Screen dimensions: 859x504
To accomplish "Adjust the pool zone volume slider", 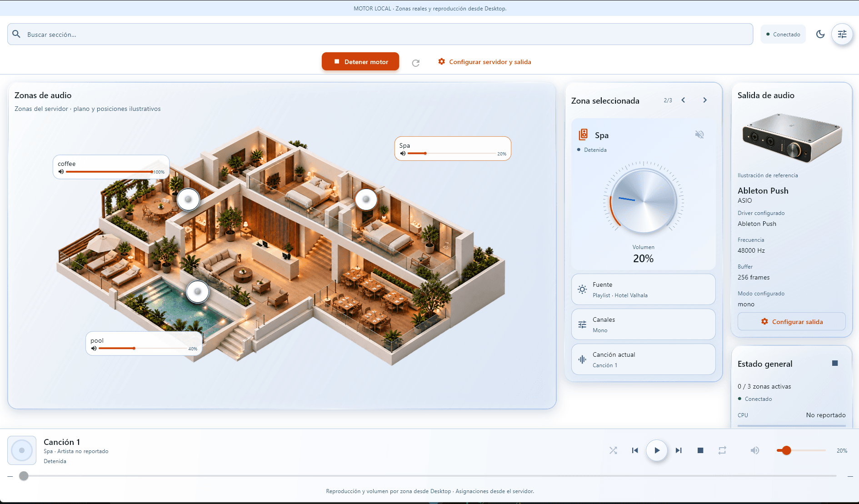I will click(x=142, y=349).
